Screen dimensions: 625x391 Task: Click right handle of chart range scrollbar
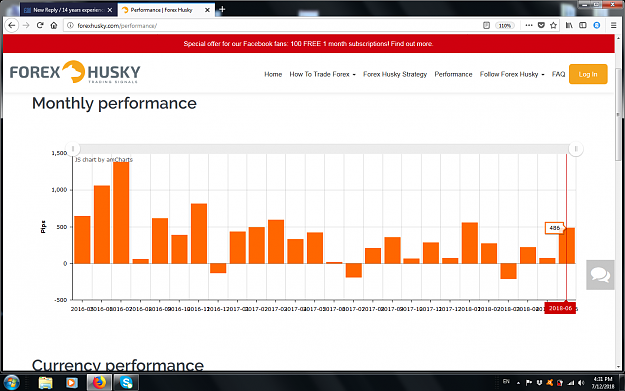576,149
